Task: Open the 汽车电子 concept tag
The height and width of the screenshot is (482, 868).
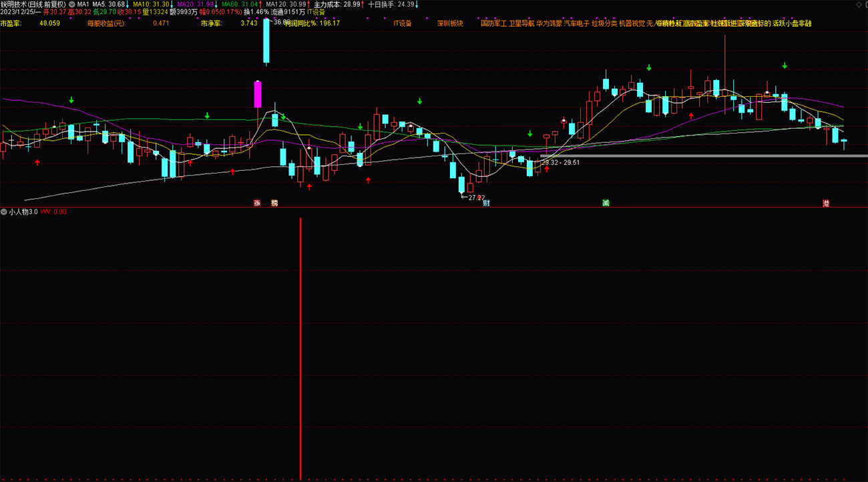Action: click(x=577, y=23)
